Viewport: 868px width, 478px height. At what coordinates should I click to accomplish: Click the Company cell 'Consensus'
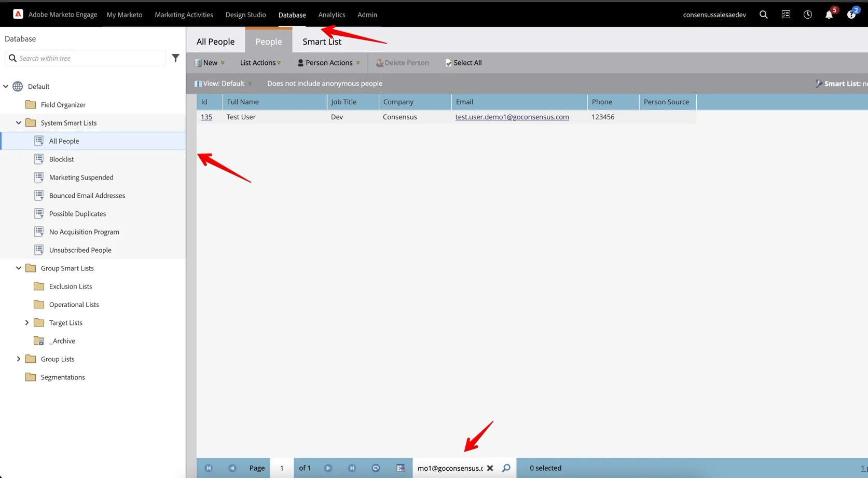click(400, 117)
